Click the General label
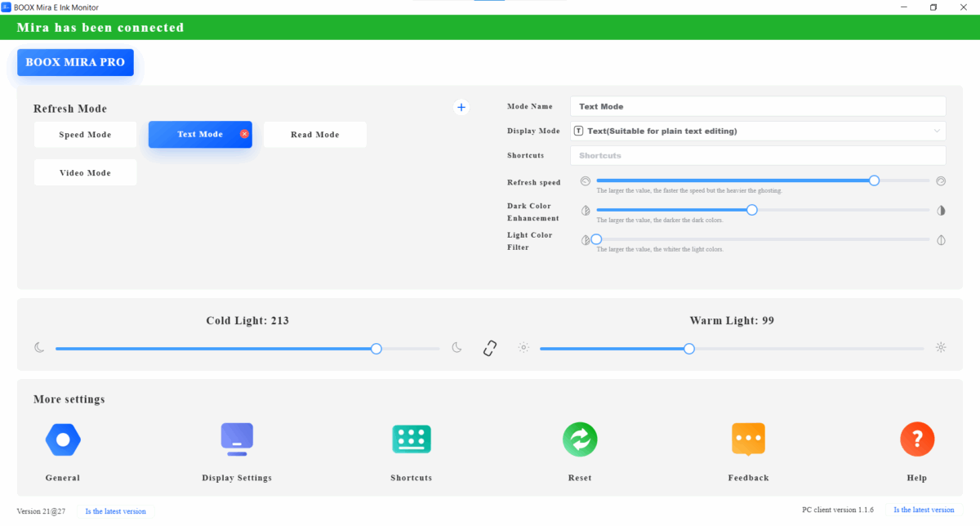980x526 pixels. coord(63,478)
